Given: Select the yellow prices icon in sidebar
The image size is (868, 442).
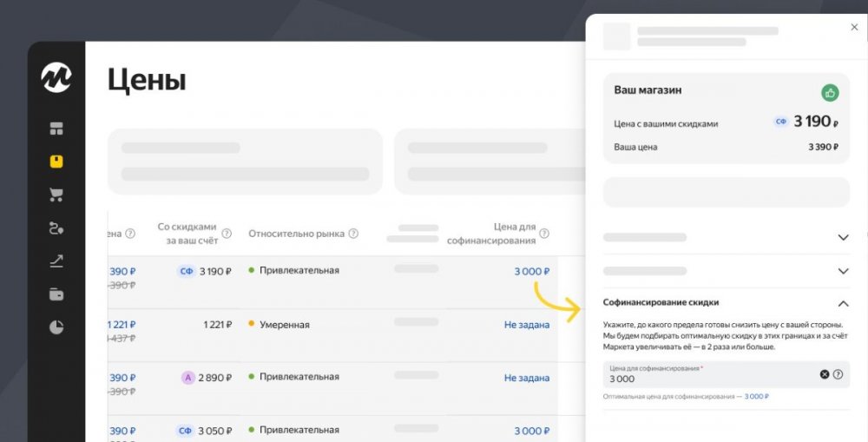Looking at the screenshot, I should click(x=56, y=162).
